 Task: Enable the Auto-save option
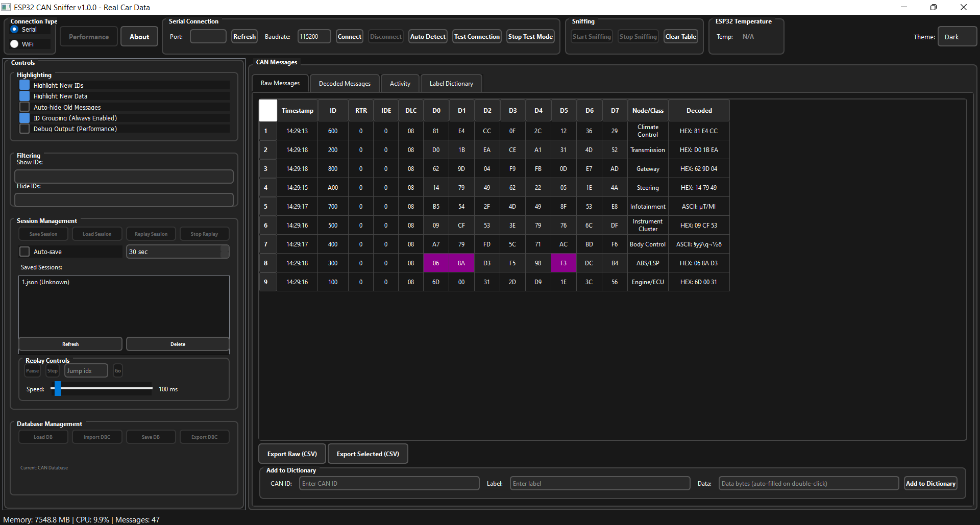[x=24, y=251]
